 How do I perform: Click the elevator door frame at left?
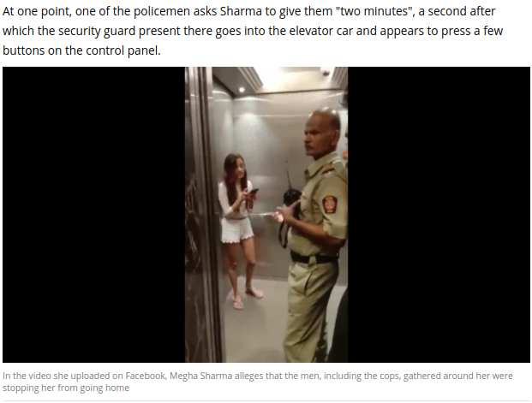[x=202, y=215]
